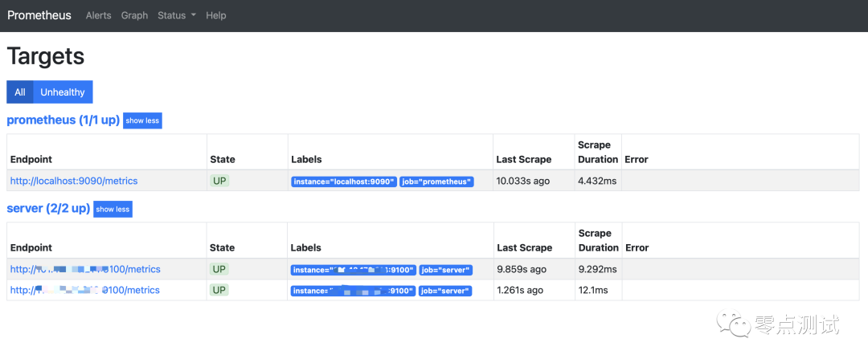Click the prometheus (1/1 up) heading
This screenshot has width=868, height=363.
(63, 120)
